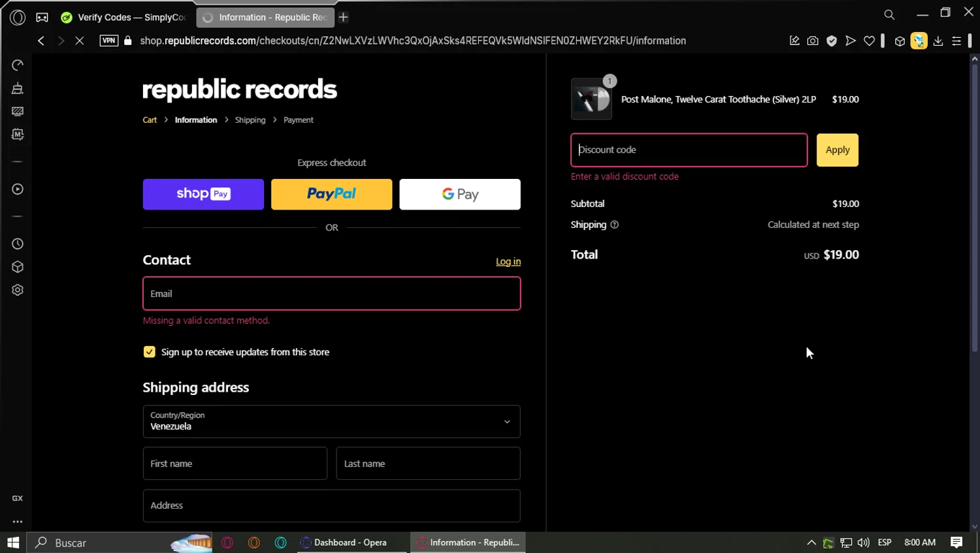
Task: Open the downloads arrow icon
Action: (x=938, y=40)
